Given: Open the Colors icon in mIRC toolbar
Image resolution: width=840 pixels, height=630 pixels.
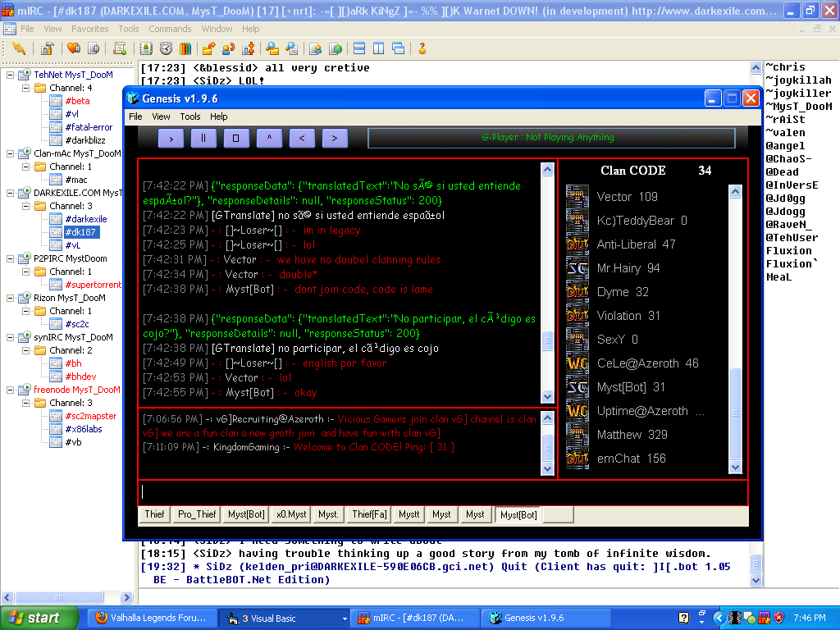Looking at the screenshot, I should 185,48.
